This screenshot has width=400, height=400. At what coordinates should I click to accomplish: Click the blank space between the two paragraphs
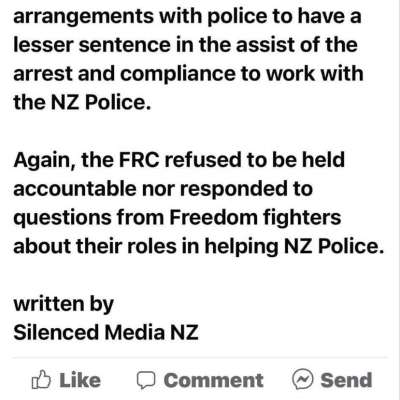[200, 131]
